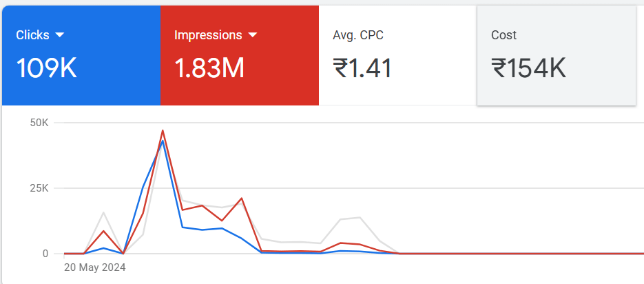Image resolution: width=644 pixels, height=284 pixels.
Task: Click the flat line at chart's far right
Action: click(606, 254)
